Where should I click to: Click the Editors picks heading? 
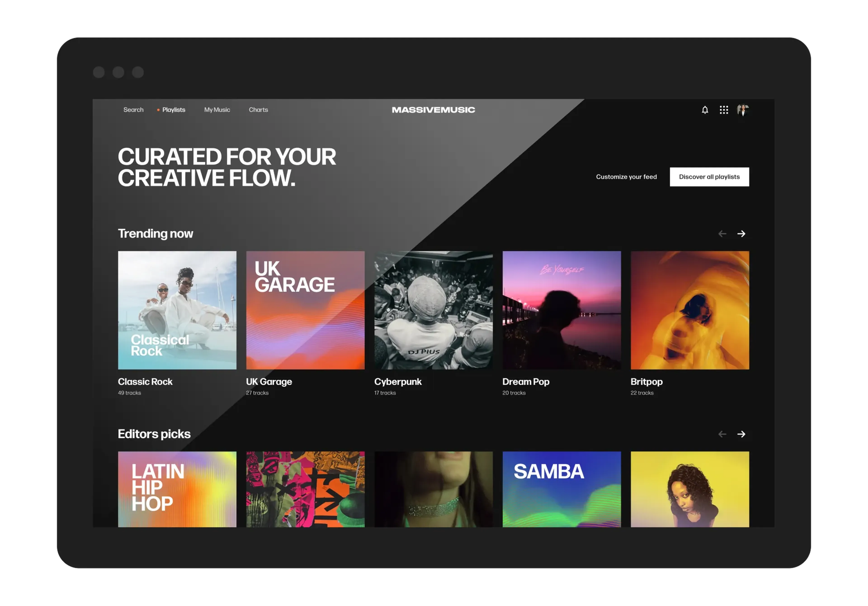point(154,434)
